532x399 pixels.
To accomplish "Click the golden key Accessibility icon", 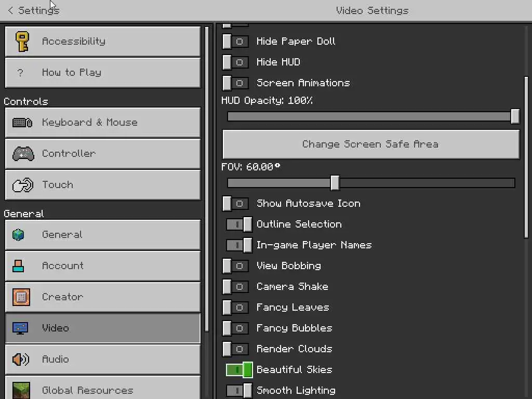I will pyautogui.click(x=22, y=42).
